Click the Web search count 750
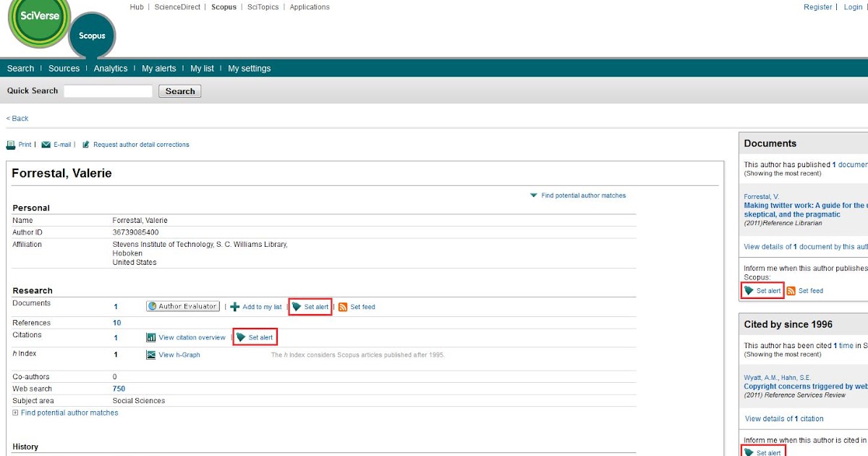The width and height of the screenshot is (868, 456). 119,389
